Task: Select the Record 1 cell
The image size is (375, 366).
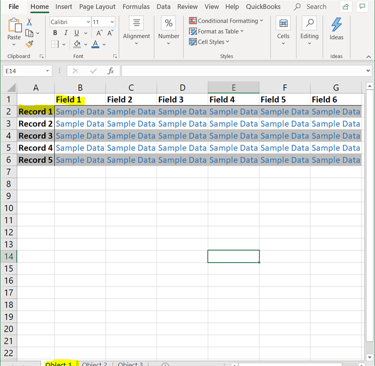Action: pyautogui.click(x=36, y=111)
